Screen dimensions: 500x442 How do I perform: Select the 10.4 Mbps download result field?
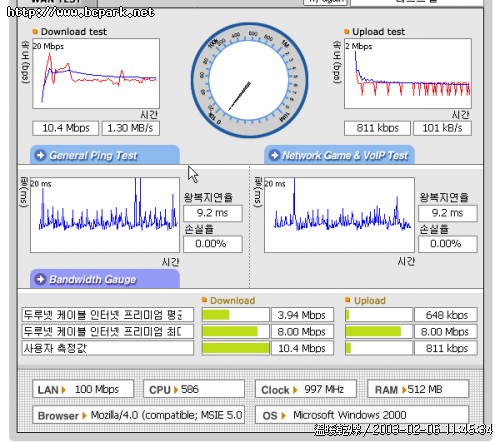pos(66,128)
